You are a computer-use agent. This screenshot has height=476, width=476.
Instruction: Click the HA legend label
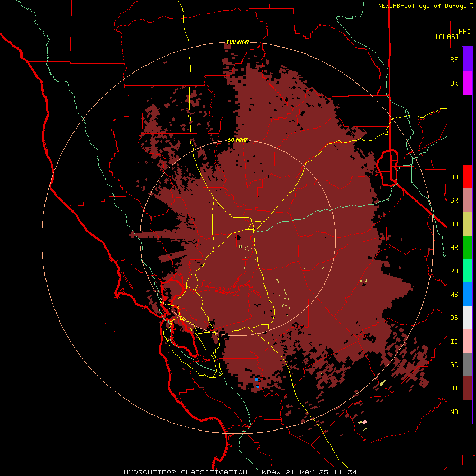[454, 177]
